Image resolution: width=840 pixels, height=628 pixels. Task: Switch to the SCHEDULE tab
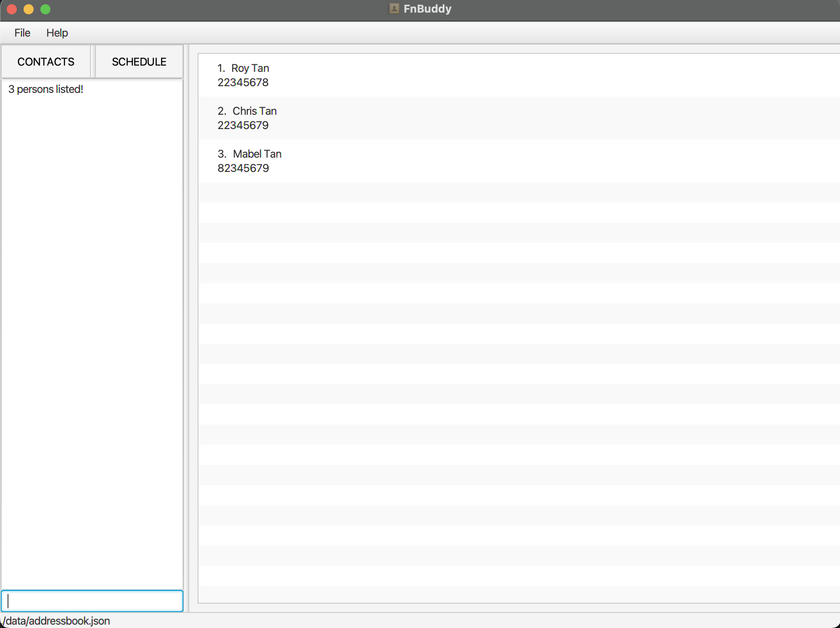[x=139, y=62]
